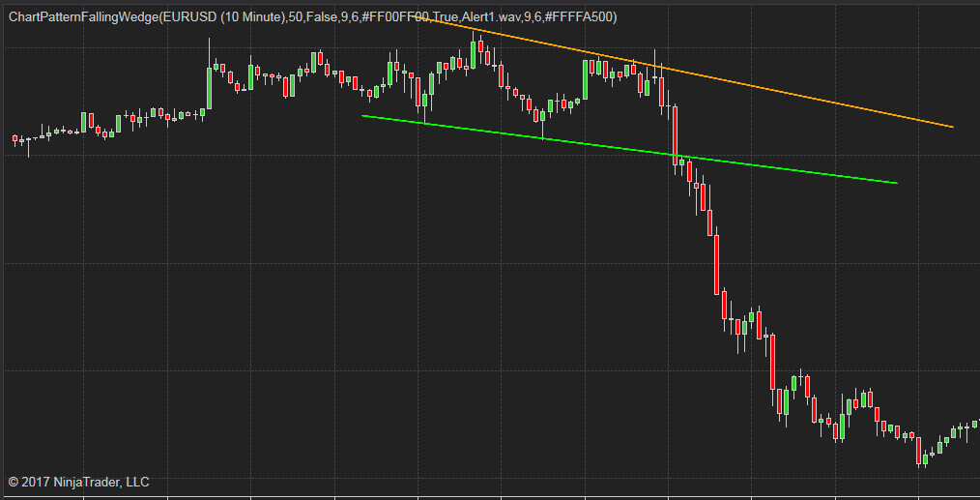980x500 pixels.
Task: Click the longest red candle in the selloff
Action: 717,265
